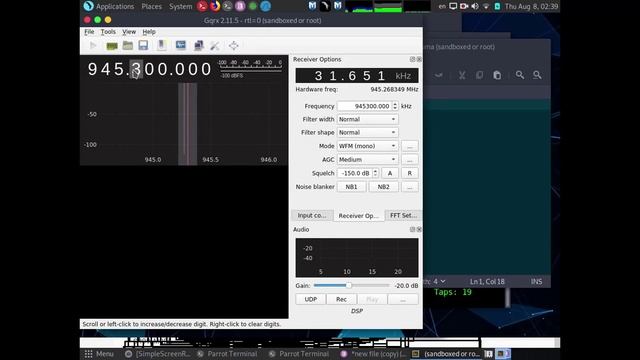Open the Mode dropdown showing WFM (mono)

pyautogui.click(x=367, y=146)
